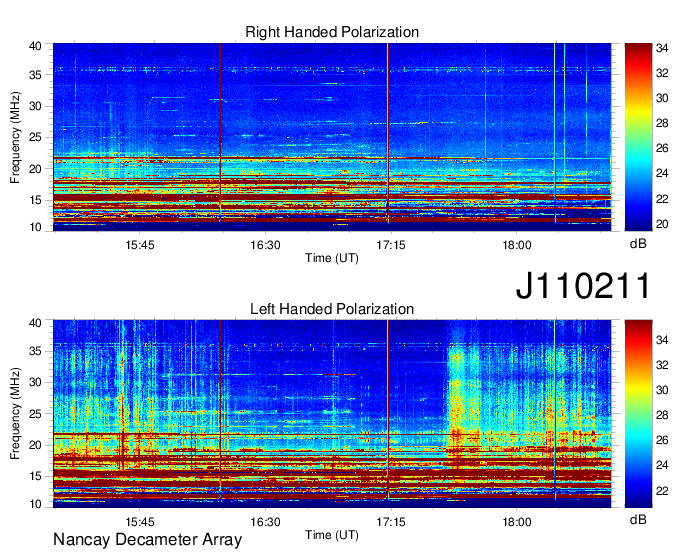Screen dimensions: 680x552
Task: Click the bottom color bar scale
Action: tap(638, 414)
